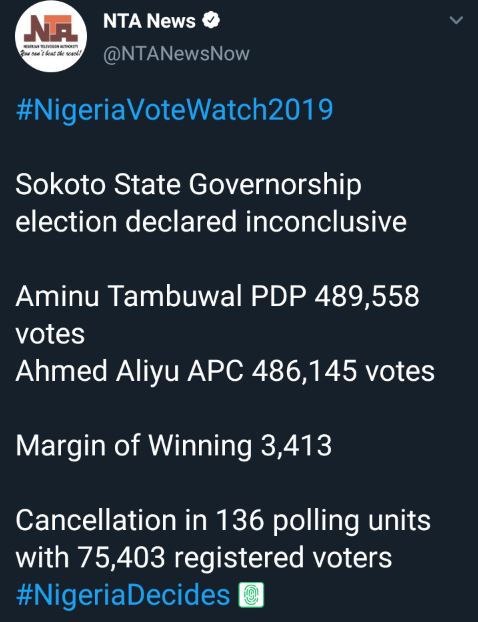This screenshot has width=478, height=622.
Task: Click the 486,145 vote figure
Action: (x=304, y=371)
